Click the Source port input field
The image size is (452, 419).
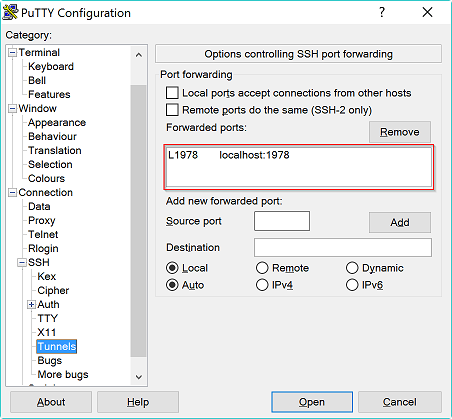(282, 221)
